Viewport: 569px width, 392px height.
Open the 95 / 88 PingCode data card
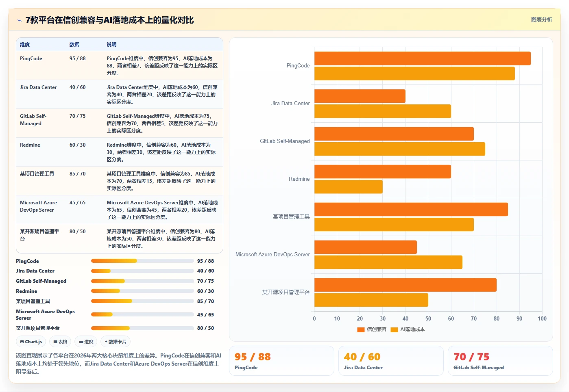pyautogui.click(x=281, y=361)
